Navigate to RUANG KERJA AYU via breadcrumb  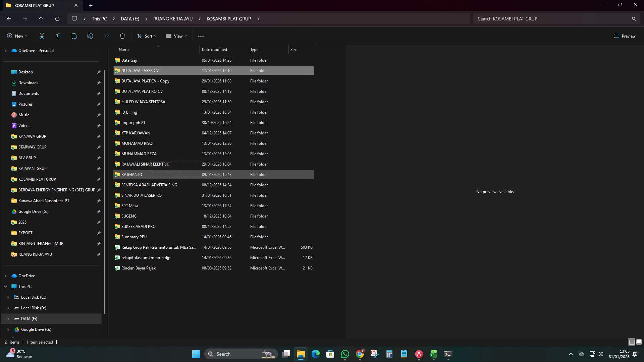coord(172,19)
